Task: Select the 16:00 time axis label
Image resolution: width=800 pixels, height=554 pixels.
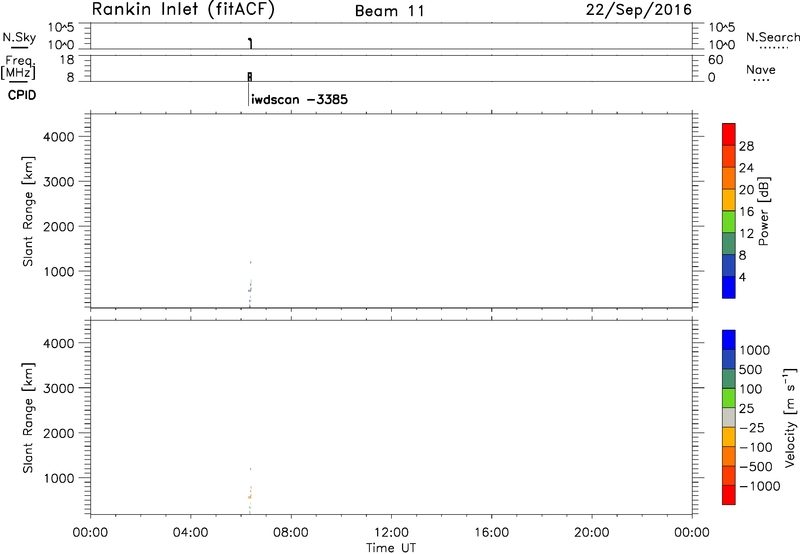Action: coord(491,533)
